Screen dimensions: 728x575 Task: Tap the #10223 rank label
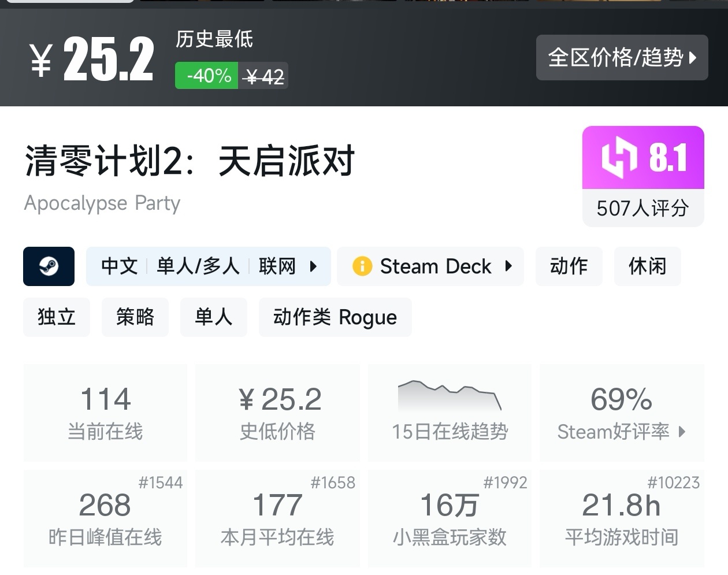coord(674,483)
